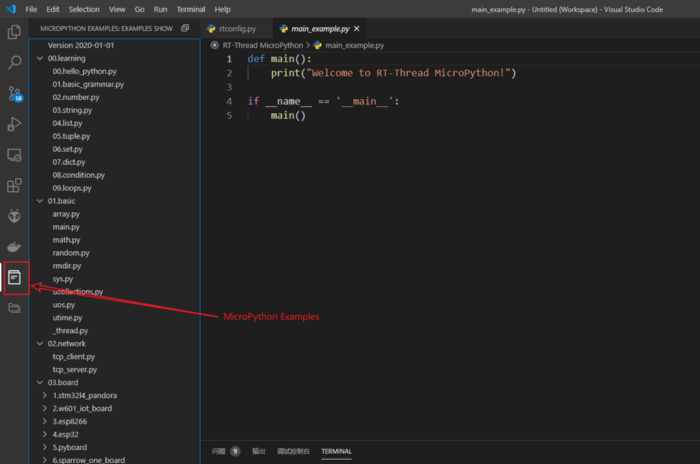Screen dimensions: 700x464
Task: Open the Run menu
Action: (160, 9)
